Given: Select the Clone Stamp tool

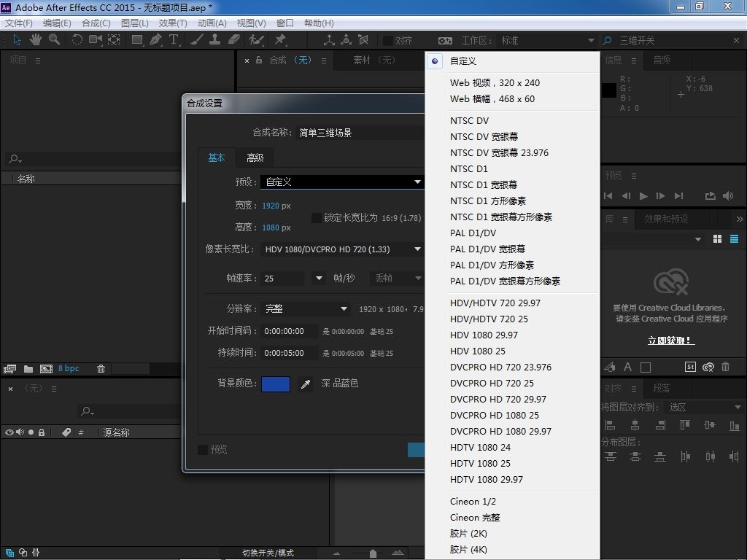Looking at the screenshot, I should 215,39.
